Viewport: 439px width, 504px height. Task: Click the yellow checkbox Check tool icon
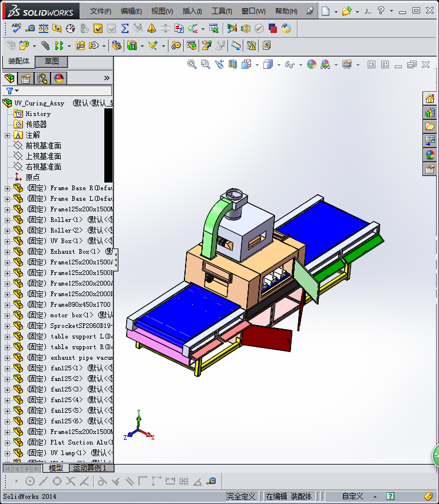coord(98,28)
